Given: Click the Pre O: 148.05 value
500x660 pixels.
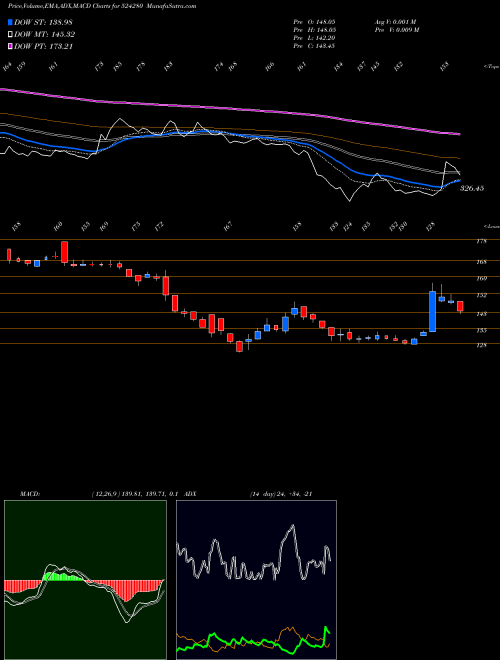Looking at the screenshot, I should (x=314, y=22).
